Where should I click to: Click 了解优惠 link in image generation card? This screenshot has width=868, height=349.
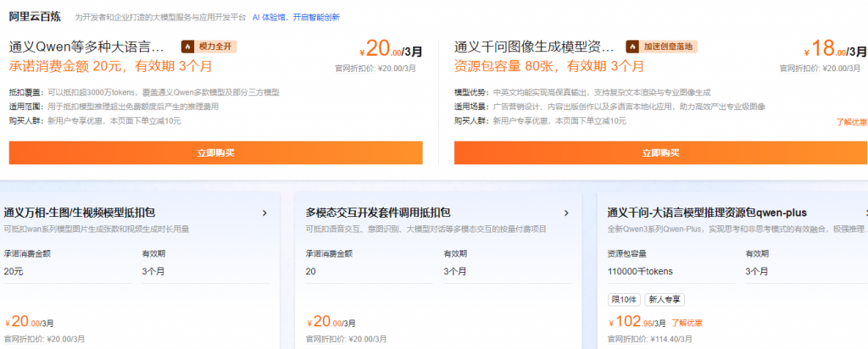(x=851, y=121)
